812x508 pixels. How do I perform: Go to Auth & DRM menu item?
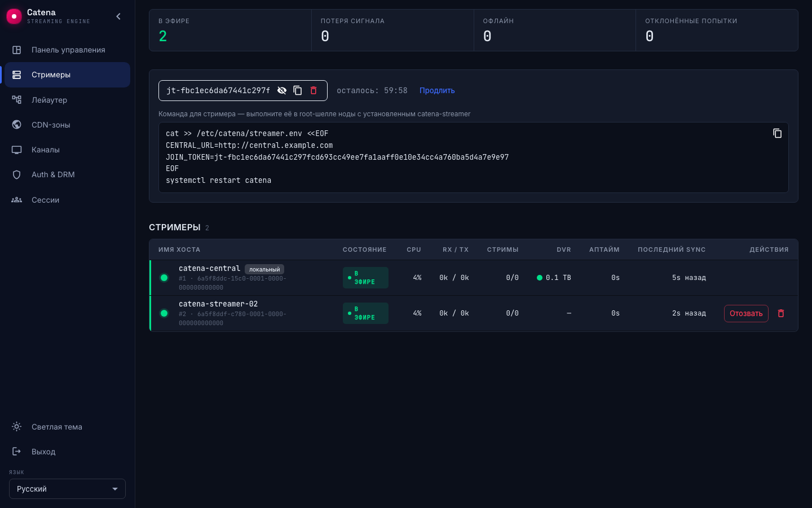click(x=67, y=174)
